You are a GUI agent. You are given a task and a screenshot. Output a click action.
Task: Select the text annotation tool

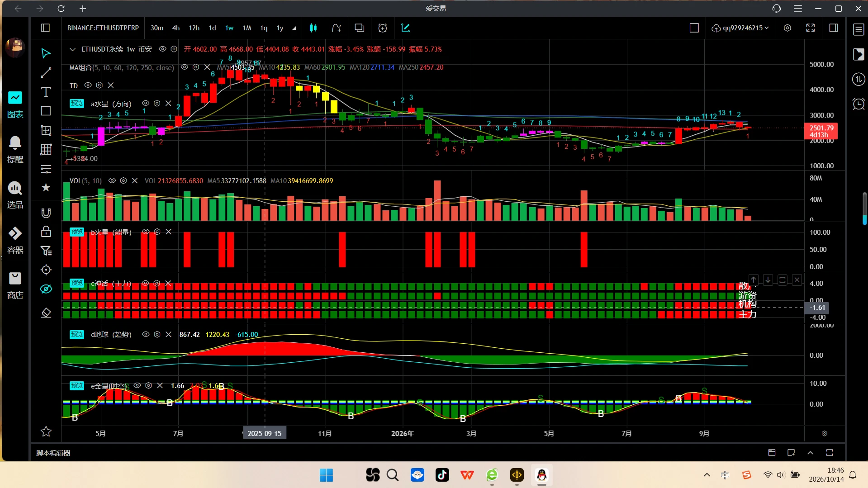click(46, 92)
